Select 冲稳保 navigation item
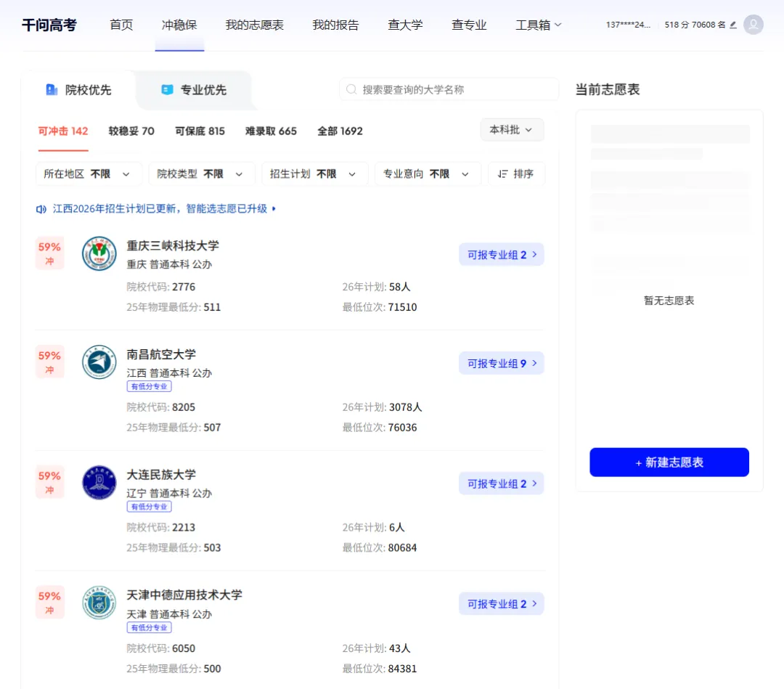This screenshot has width=784, height=689. [179, 25]
